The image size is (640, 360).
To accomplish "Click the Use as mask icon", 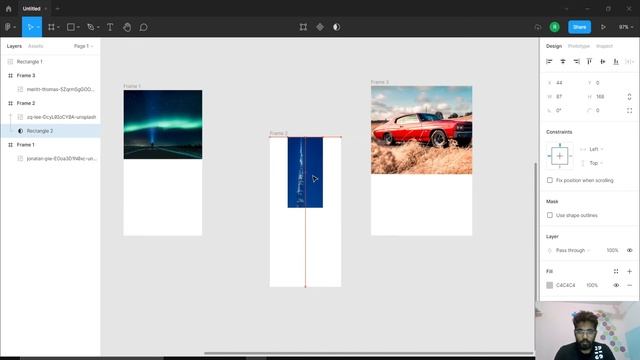I will [x=336, y=27].
